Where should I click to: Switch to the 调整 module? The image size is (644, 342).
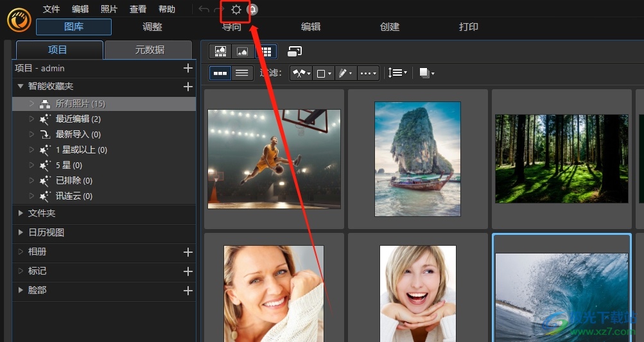(152, 27)
